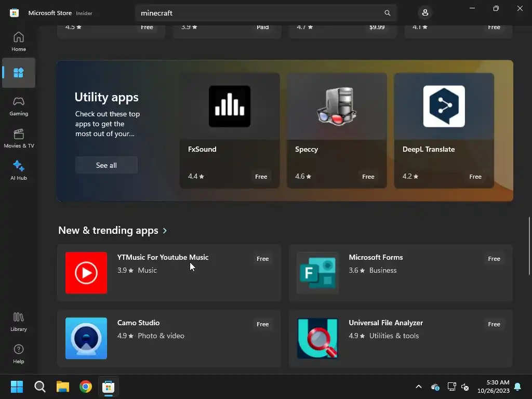Click Free label on FxSound card
This screenshot has height=399, width=532.
(261, 177)
